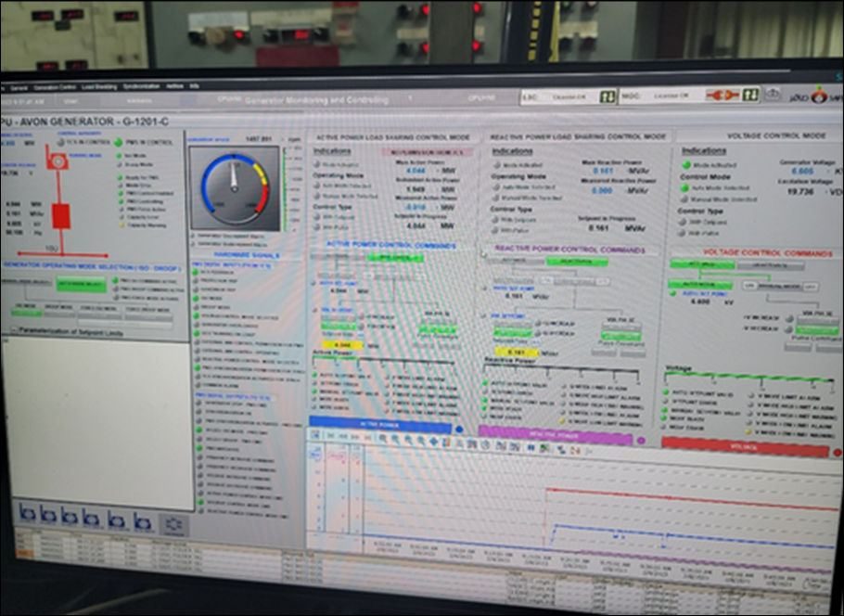
Task: Click the red plug connection icon
Action: 723,96
